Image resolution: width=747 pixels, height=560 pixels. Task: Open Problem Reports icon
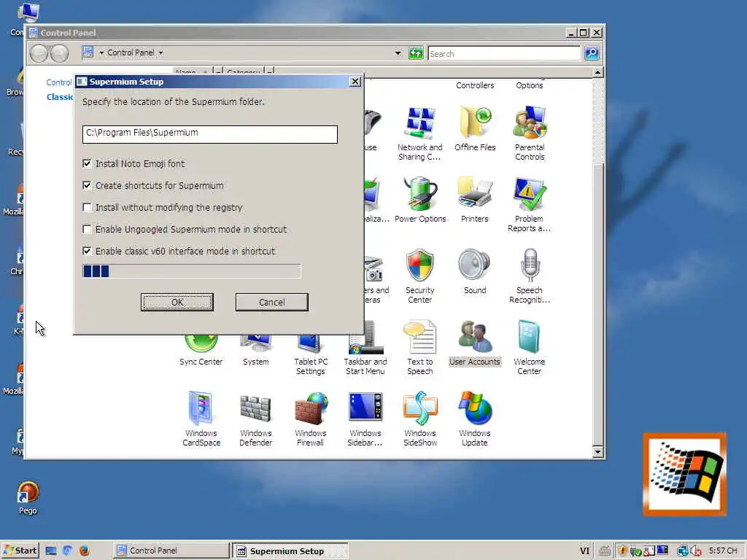530,194
